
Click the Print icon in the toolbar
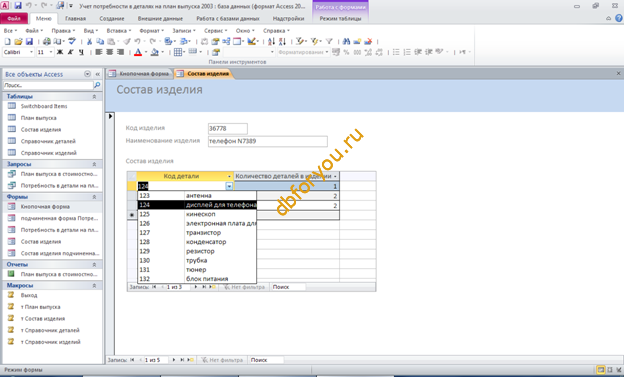click(47, 41)
